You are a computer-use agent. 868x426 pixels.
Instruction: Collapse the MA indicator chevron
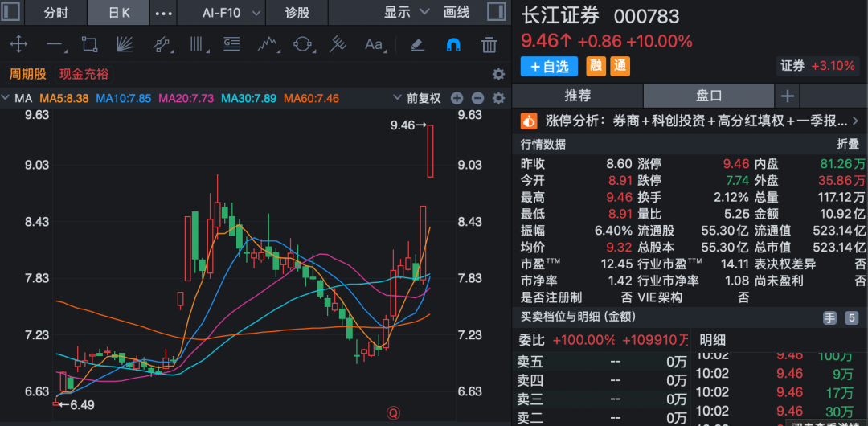point(6,99)
